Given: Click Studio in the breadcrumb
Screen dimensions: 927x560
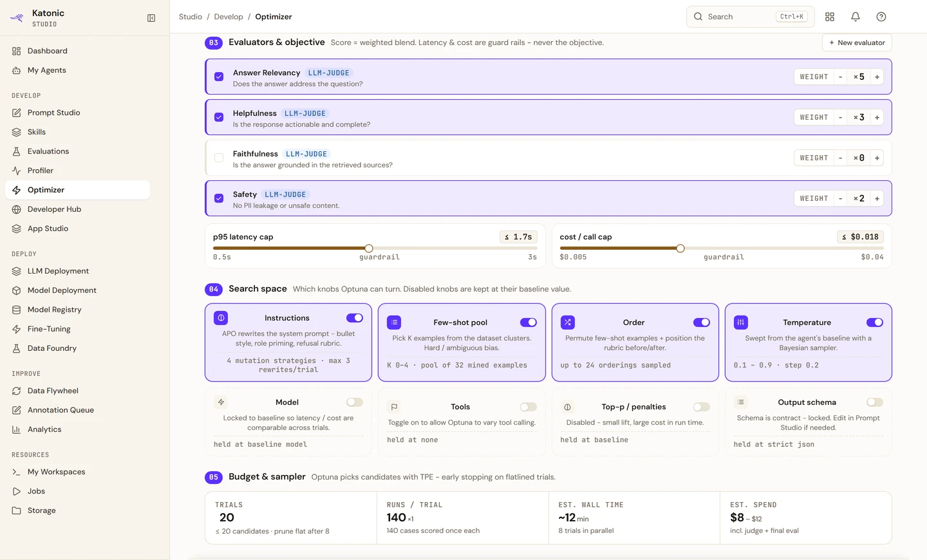Looking at the screenshot, I should (x=191, y=17).
